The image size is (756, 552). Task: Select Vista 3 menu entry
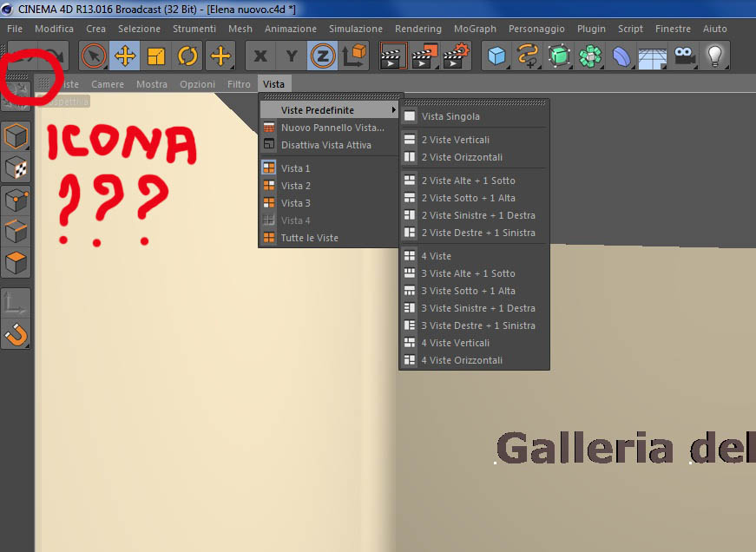point(329,202)
